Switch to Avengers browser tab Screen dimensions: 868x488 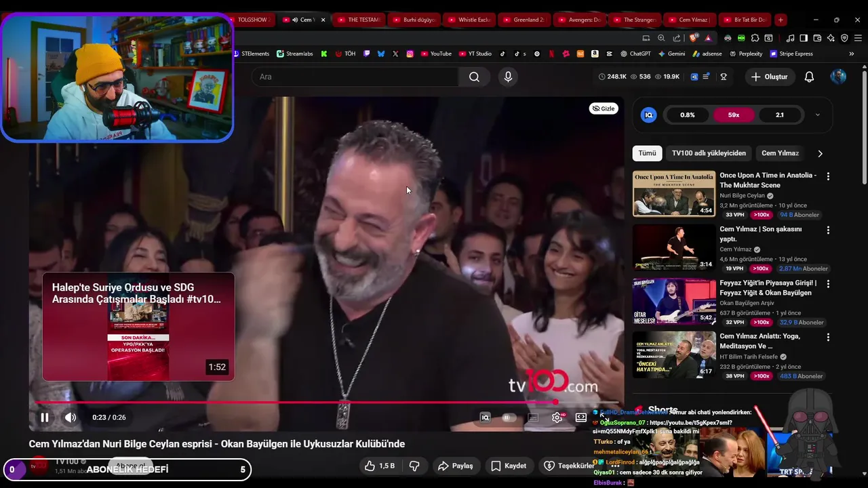(x=580, y=20)
